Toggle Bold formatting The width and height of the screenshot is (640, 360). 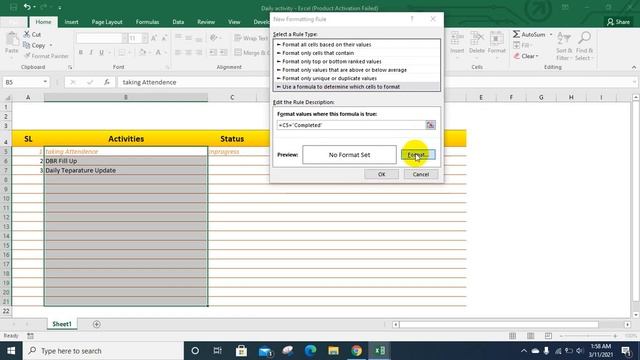pyautogui.click(x=80, y=52)
